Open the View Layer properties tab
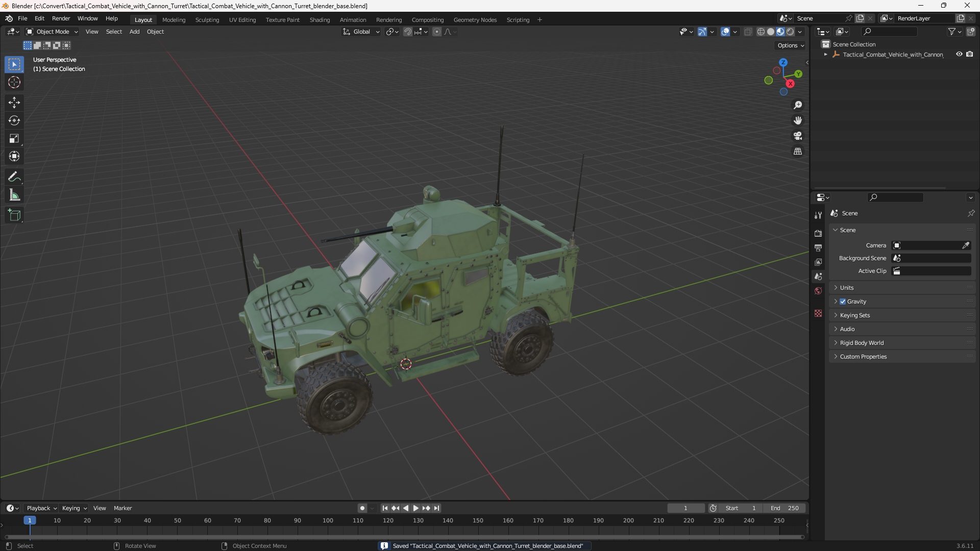 click(x=818, y=262)
